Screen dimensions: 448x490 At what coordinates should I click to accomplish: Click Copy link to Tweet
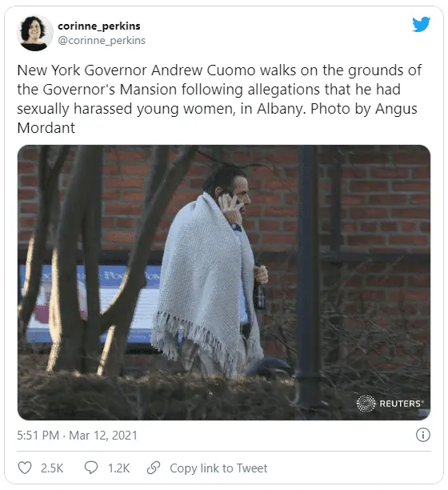[218, 468]
